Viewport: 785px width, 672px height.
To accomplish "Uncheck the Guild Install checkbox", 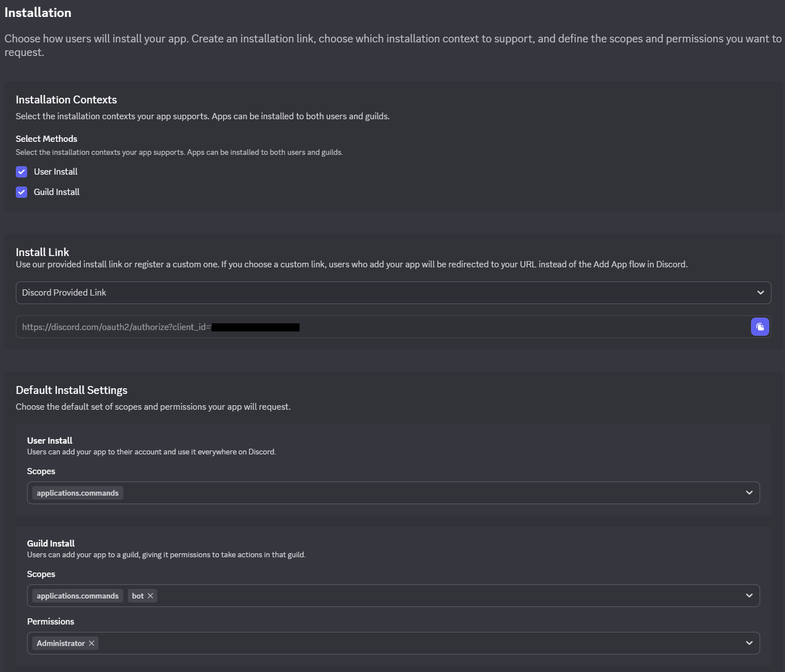I will [21, 192].
